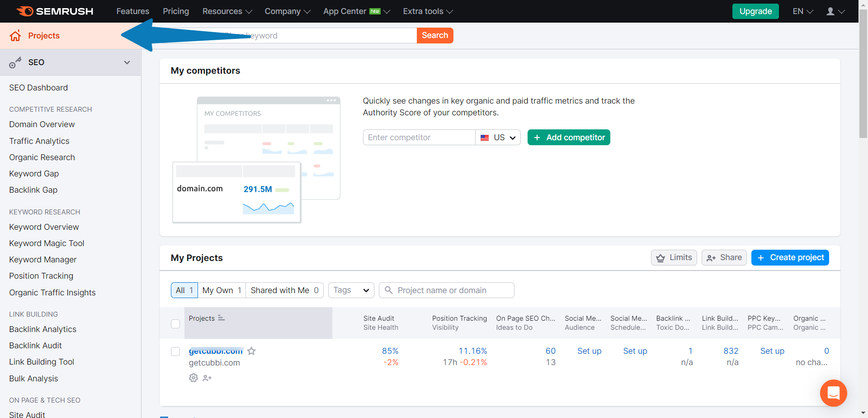The image size is (868, 418).
Task: Expand the Tags dropdown
Action: (351, 290)
